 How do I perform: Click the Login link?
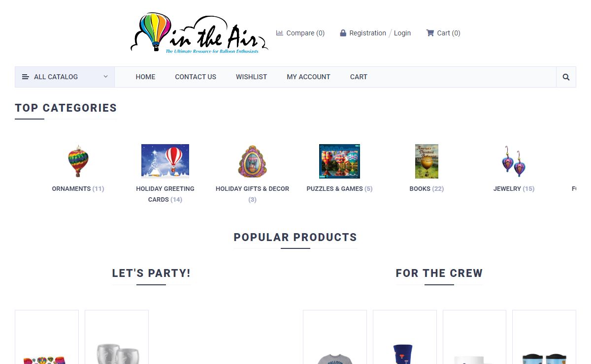(x=402, y=33)
